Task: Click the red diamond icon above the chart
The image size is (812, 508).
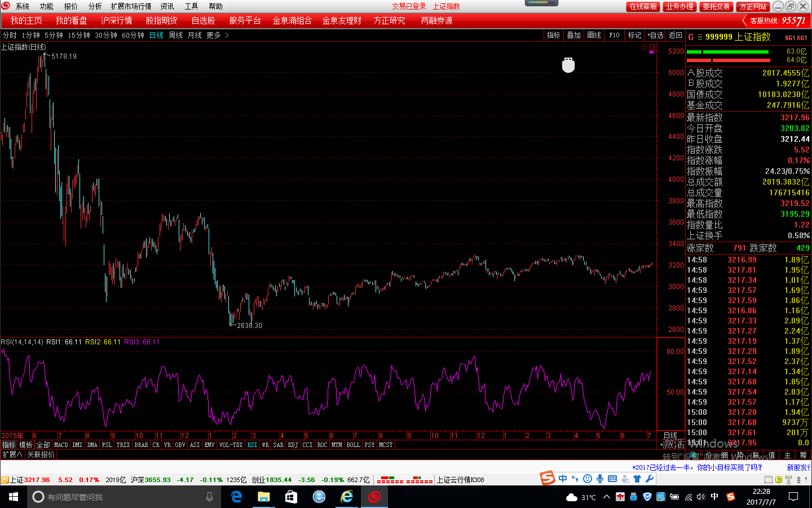Action: tap(644, 47)
